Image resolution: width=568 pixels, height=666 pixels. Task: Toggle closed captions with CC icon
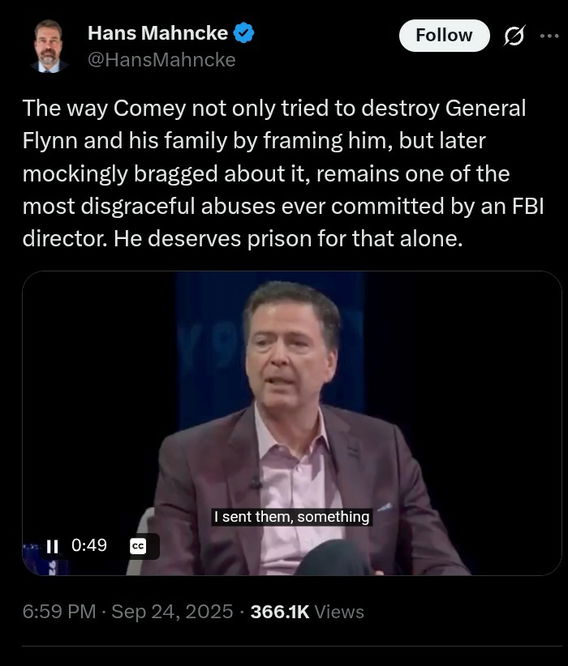pos(138,546)
